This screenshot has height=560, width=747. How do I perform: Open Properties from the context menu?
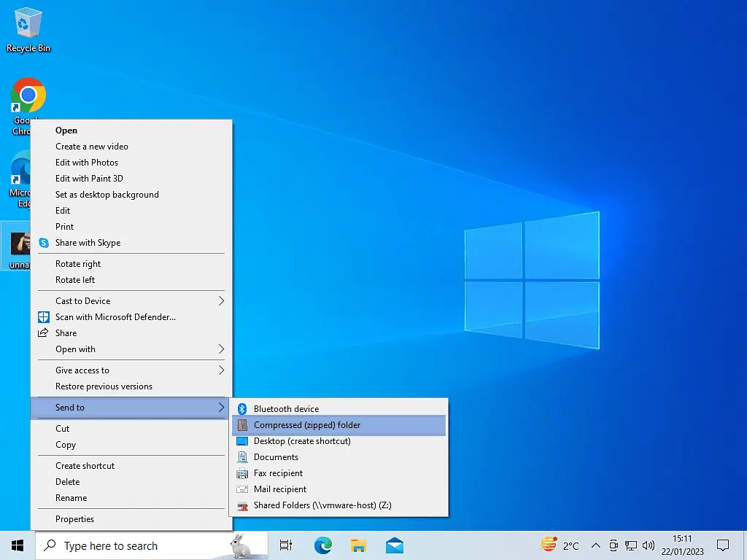tap(76, 518)
